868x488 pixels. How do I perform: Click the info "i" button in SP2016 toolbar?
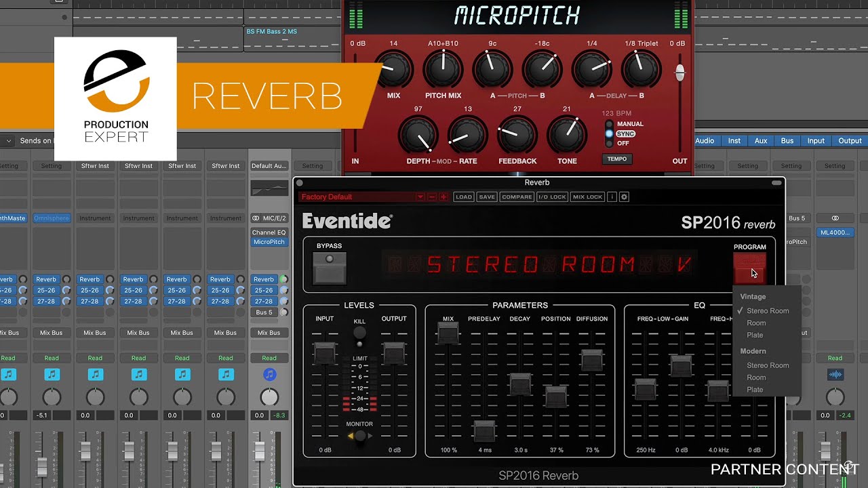(x=612, y=197)
